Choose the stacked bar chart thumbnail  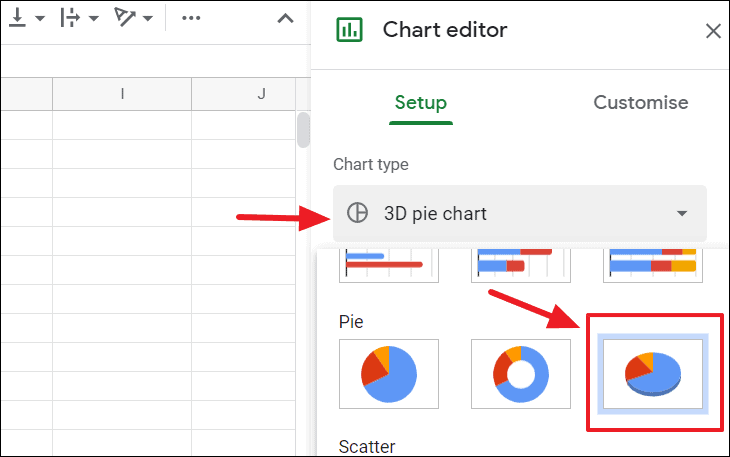[520, 265]
